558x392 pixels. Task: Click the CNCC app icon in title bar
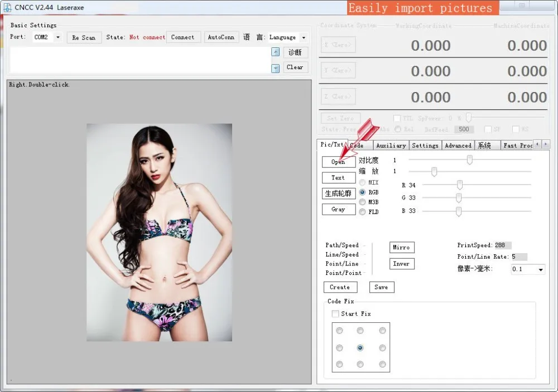7,7
